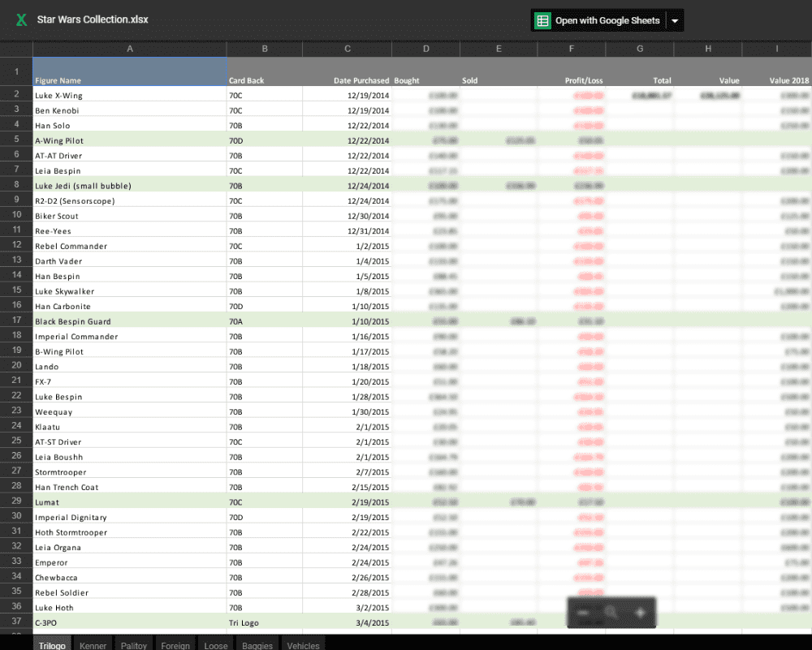Click the file name Star Wars Collection.xlsx
The height and width of the screenshot is (650, 812).
click(x=93, y=19)
